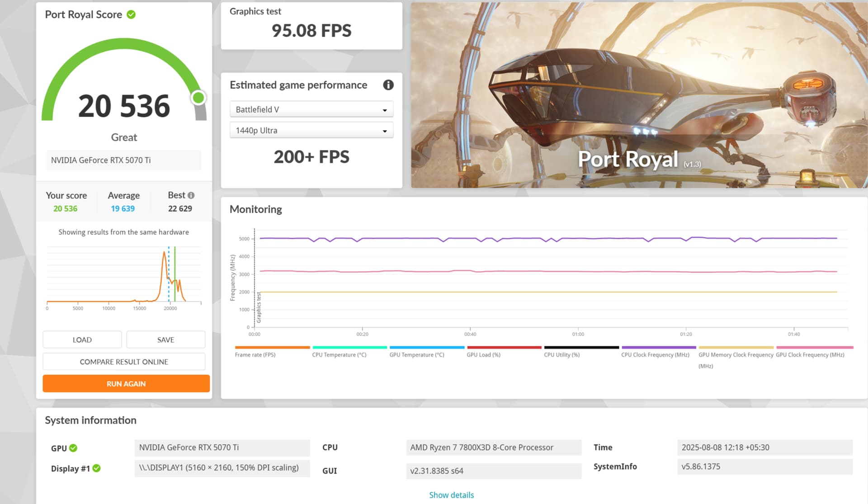This screenshot has height=504, width=868.
Task: Expand Show details in System information
Action: click(x=451, y=495)
